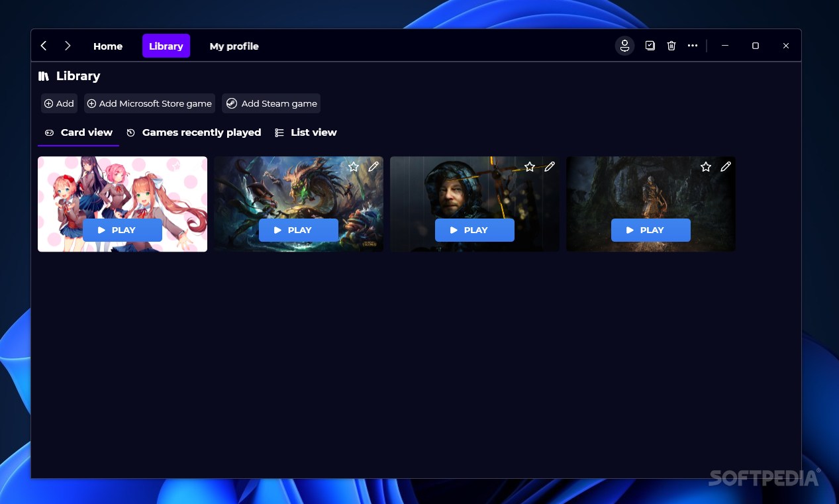Minimize the launcher window
This screenshot has width=839, height=504.
point(725,46)
